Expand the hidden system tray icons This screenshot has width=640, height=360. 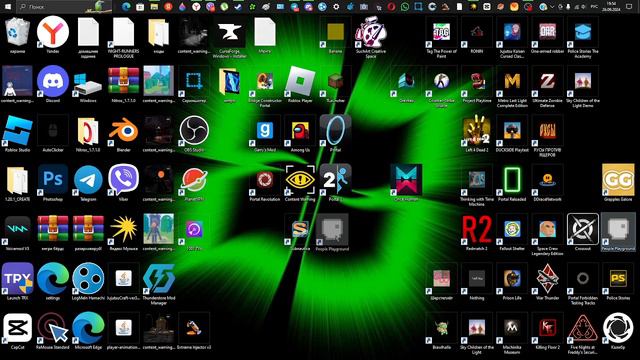coord(552,7)
